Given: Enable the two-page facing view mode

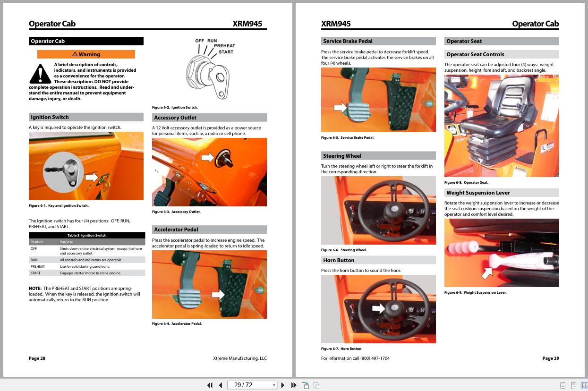Looking at the screenshot, I should point(585,385).
